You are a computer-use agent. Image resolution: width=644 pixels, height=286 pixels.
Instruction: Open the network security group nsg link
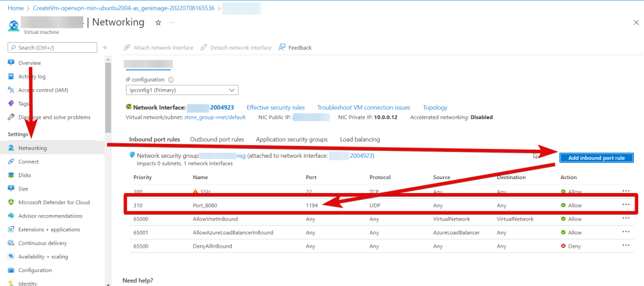pyautogui.click(x=222, y=155)
